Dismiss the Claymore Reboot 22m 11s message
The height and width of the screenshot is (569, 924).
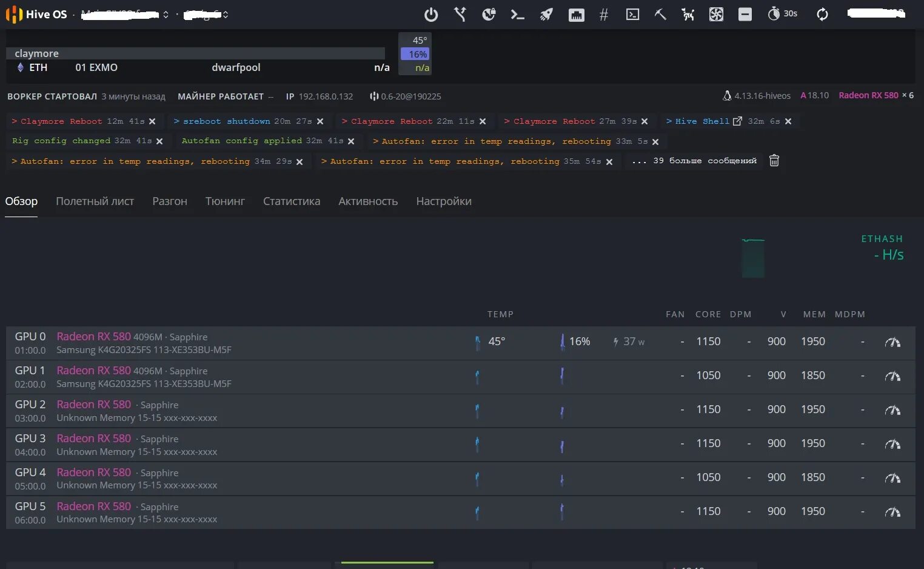point(483,121)
